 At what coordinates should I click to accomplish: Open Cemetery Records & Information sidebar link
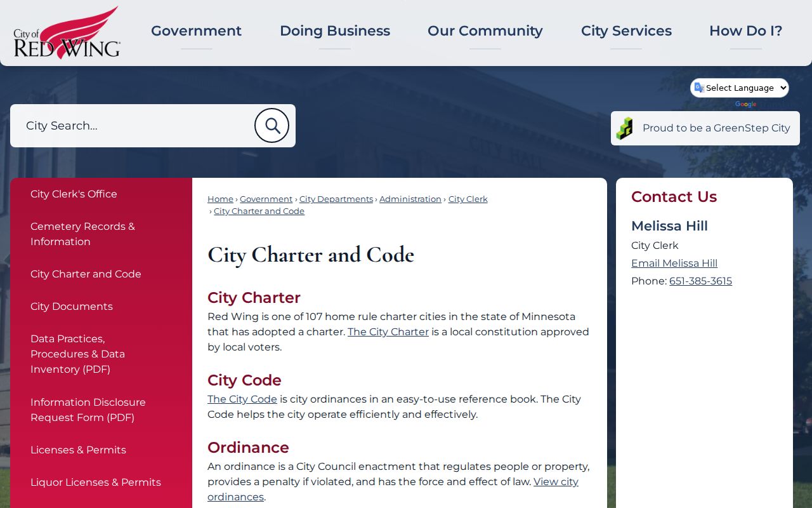(82, 234)
